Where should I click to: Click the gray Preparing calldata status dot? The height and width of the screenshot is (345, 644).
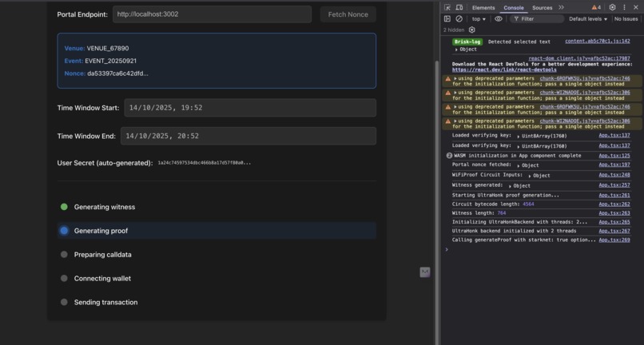point(64,254)
